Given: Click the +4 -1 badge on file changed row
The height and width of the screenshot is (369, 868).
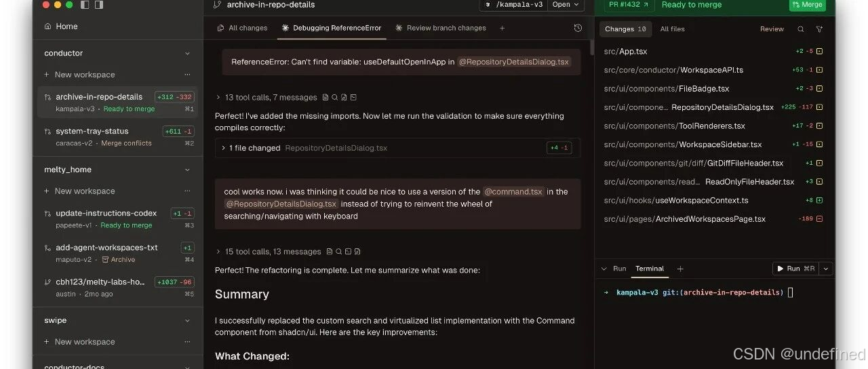Looking at the screenshot, I should coord(559,148).
